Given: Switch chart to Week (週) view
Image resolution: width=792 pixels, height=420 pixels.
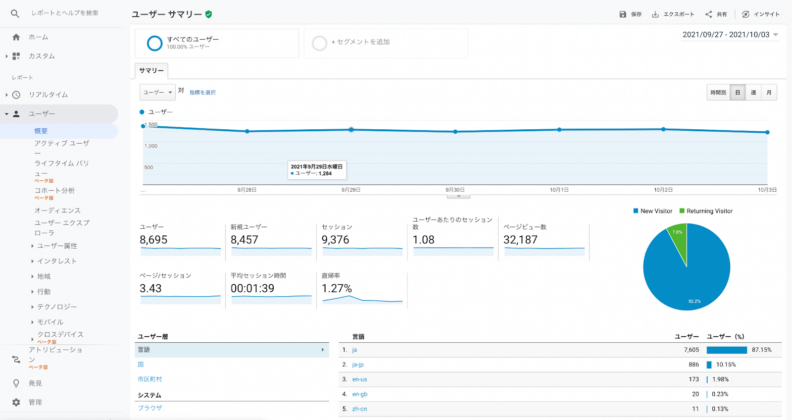Looking at the screenshot, I should [753, 92].
